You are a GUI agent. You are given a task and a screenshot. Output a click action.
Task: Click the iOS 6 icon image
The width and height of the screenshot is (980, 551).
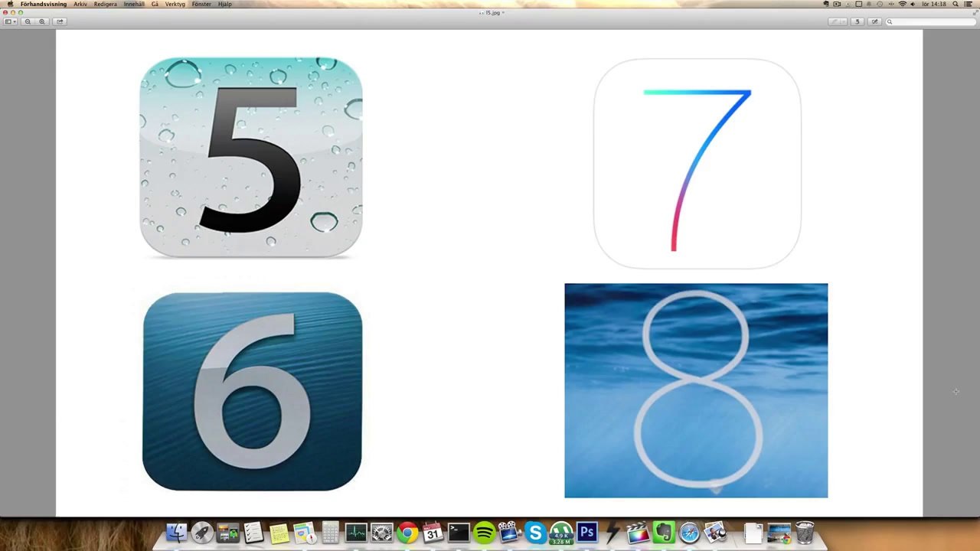(252, 391)
